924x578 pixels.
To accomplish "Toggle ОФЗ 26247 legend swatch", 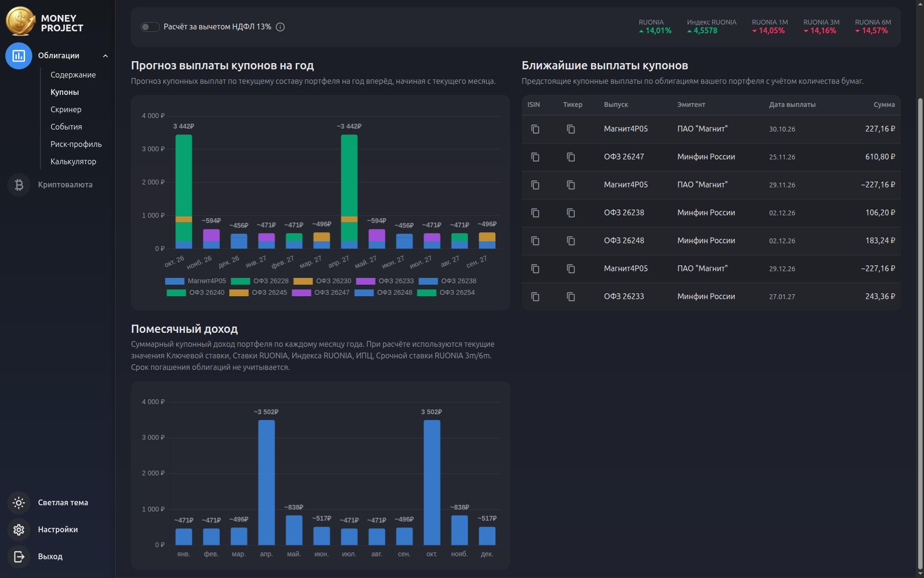I will click(x=301, y=293).
